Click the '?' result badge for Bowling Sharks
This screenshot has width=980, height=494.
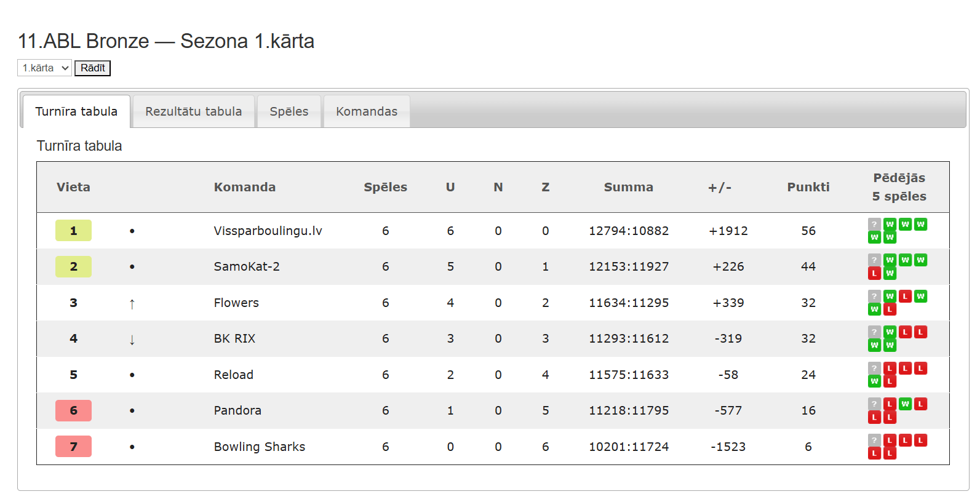[x=874, y=440]
